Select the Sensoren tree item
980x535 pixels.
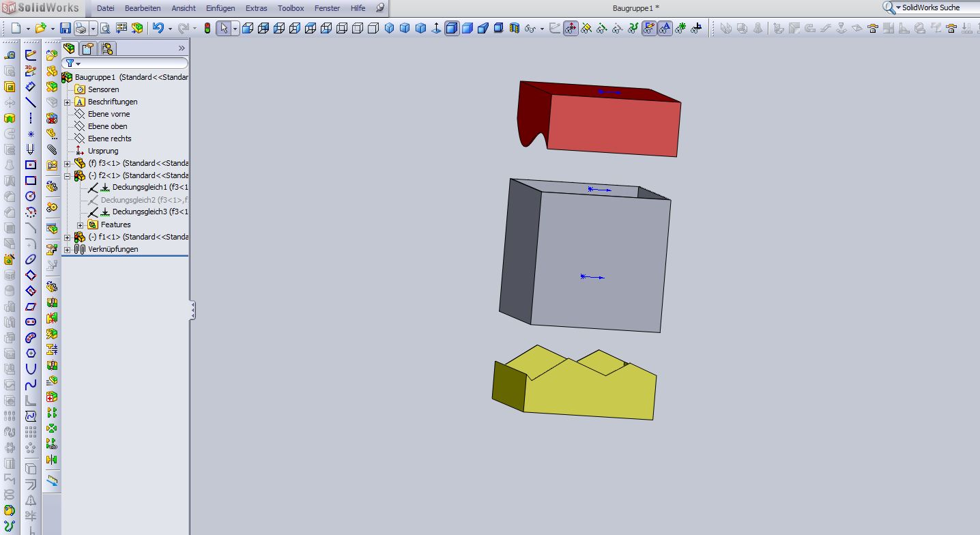[96, 89]
